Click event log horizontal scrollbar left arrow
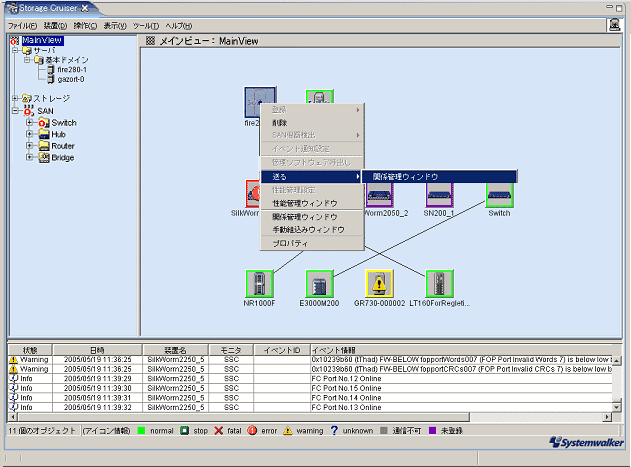This screenshot has height=467, width=631. click(13, 417)
